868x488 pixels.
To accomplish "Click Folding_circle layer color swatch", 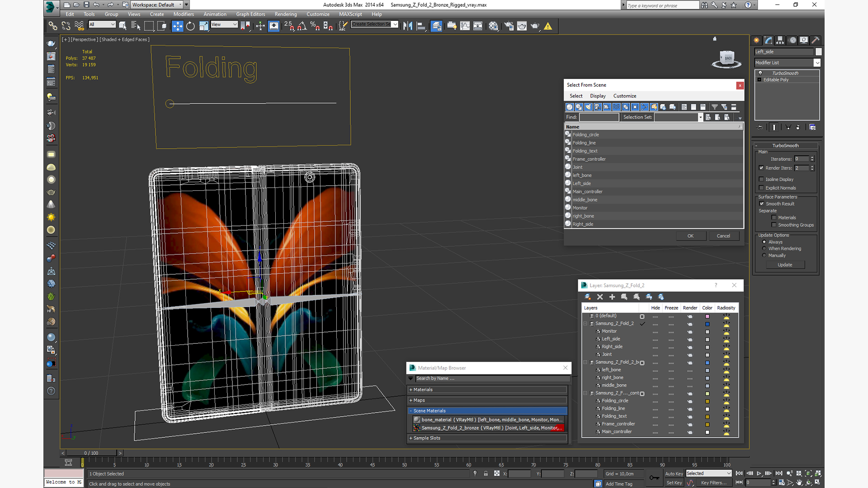I will click(x=708, y=401).
